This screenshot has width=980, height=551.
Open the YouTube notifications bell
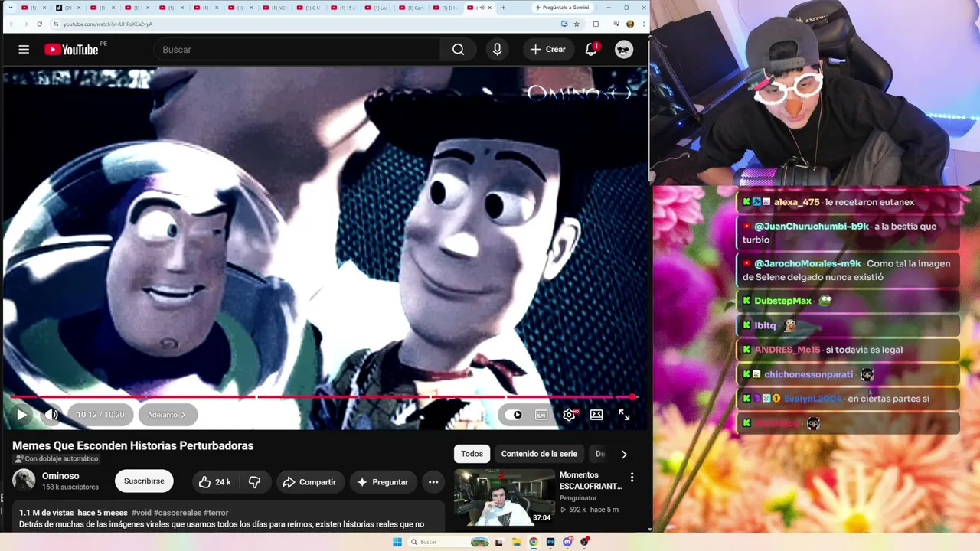(591, 50)
